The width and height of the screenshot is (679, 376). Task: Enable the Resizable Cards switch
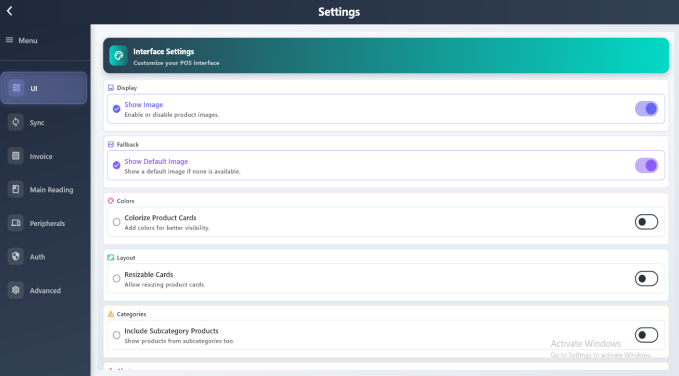(646, 279)
